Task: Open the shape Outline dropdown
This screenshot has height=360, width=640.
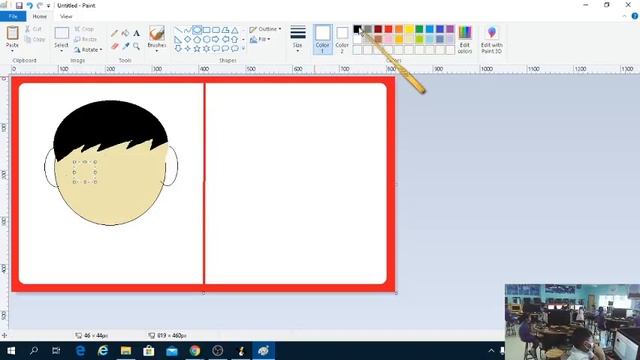Action: coord(265,29)
